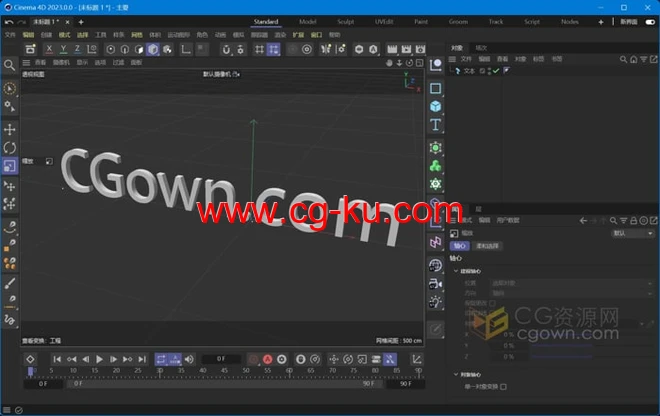Jump to the start of the animation
The image size is (660, 416).
57,359
